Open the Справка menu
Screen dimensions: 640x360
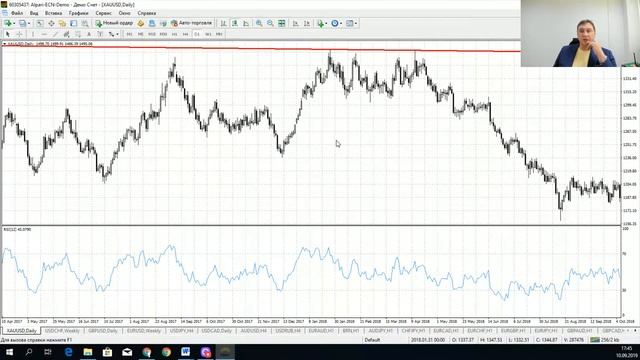point(147,13)
